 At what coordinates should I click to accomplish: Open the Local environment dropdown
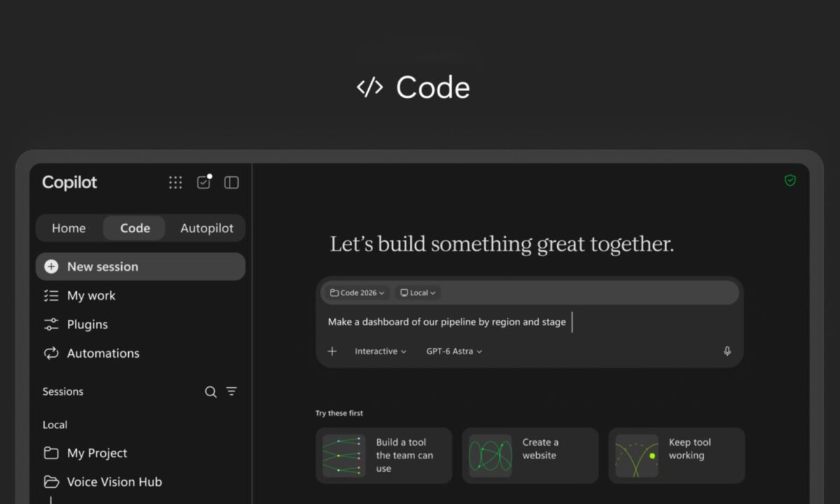pyautogui.click(x=418, y=293)
